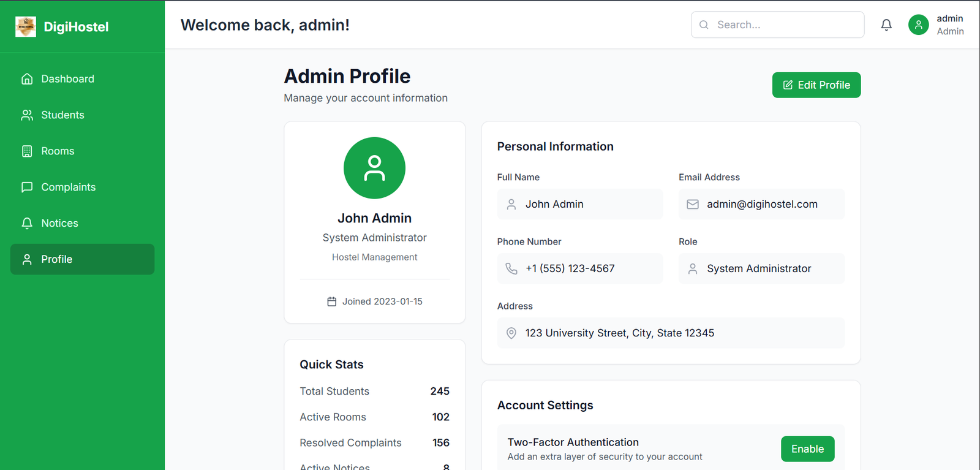Screen dimensions: 980x470
Task: Click the DigiHostel brand name
Action: tap(76, 27)
